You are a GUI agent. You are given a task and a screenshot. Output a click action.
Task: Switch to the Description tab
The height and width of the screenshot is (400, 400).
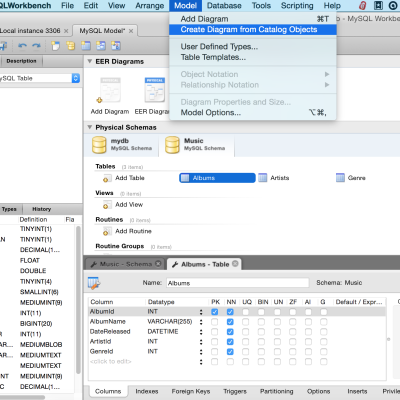[x=21, y=61]
